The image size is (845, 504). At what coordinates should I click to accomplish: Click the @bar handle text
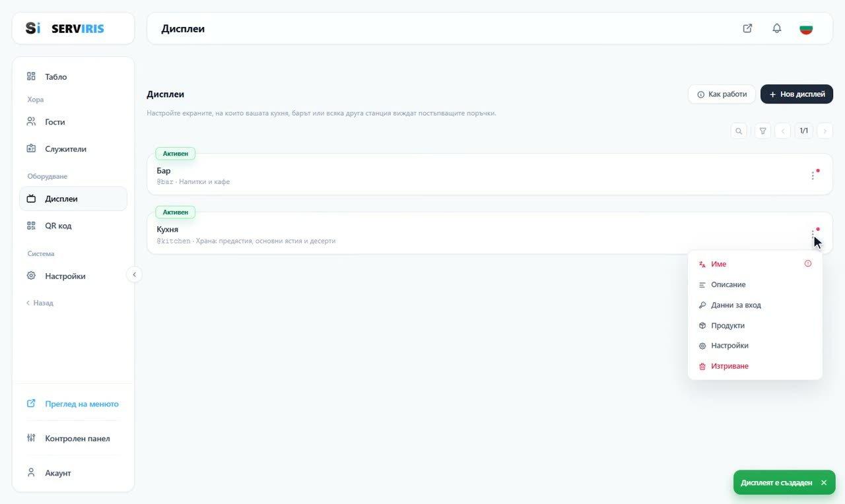165,181
